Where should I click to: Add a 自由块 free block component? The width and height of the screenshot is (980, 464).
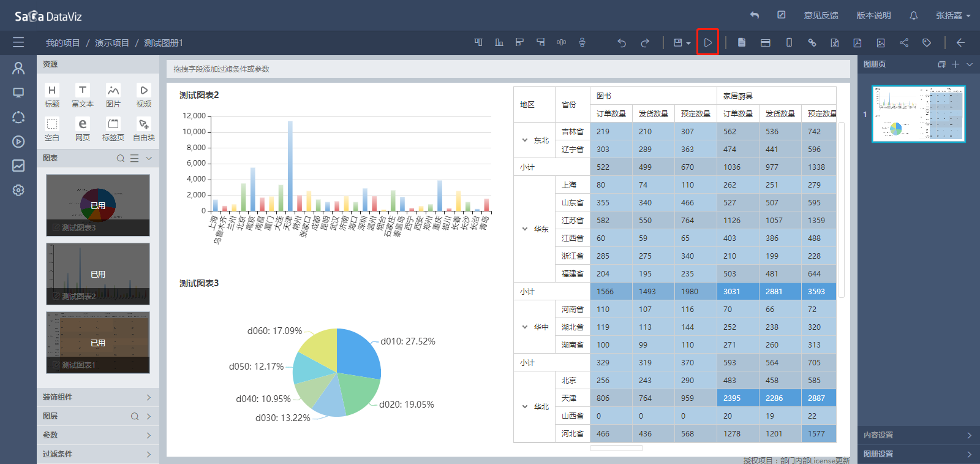[x=144, y=129]
